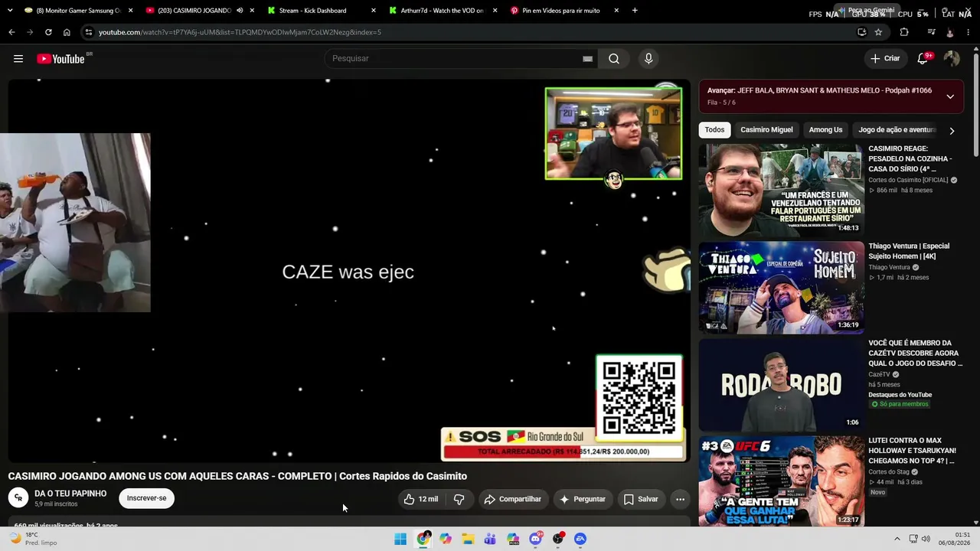Go back in browser history
This screenshot has height=551, width=980.
[x=11, y=32]
